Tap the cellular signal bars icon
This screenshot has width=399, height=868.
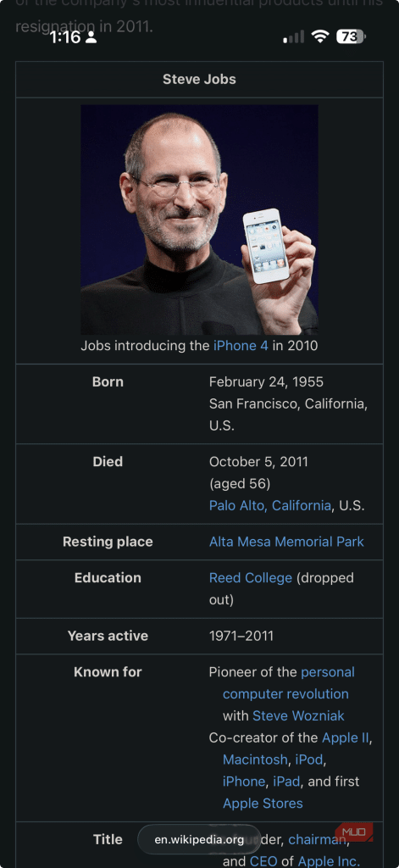293,37
